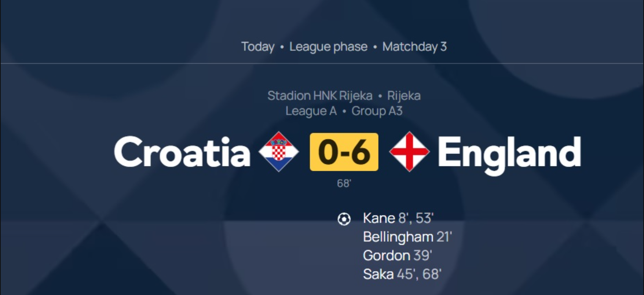Click Saka in the scorers list
644x295 pixels.
tap(378, 274)
